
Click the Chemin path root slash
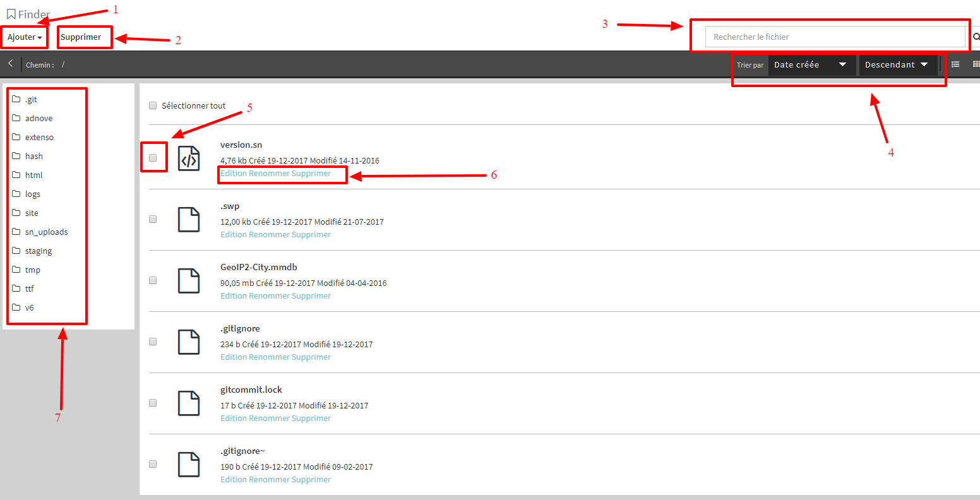coord(63,65)
